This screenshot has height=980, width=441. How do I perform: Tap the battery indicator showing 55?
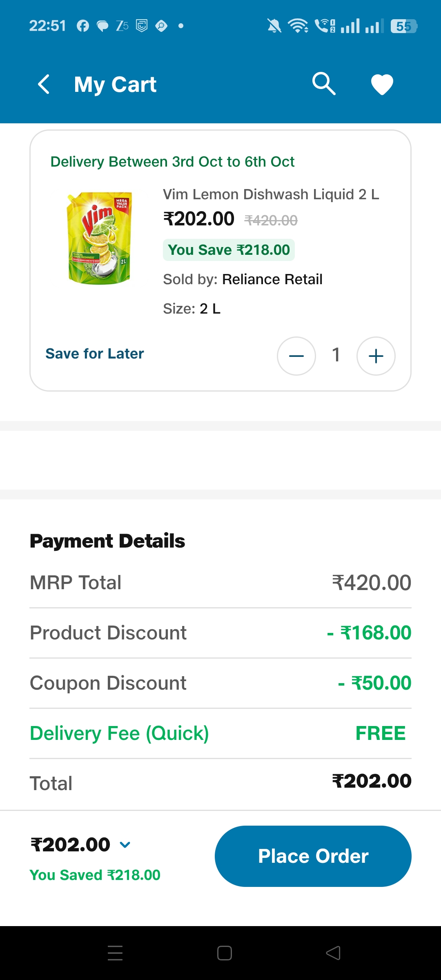[403, 26]
